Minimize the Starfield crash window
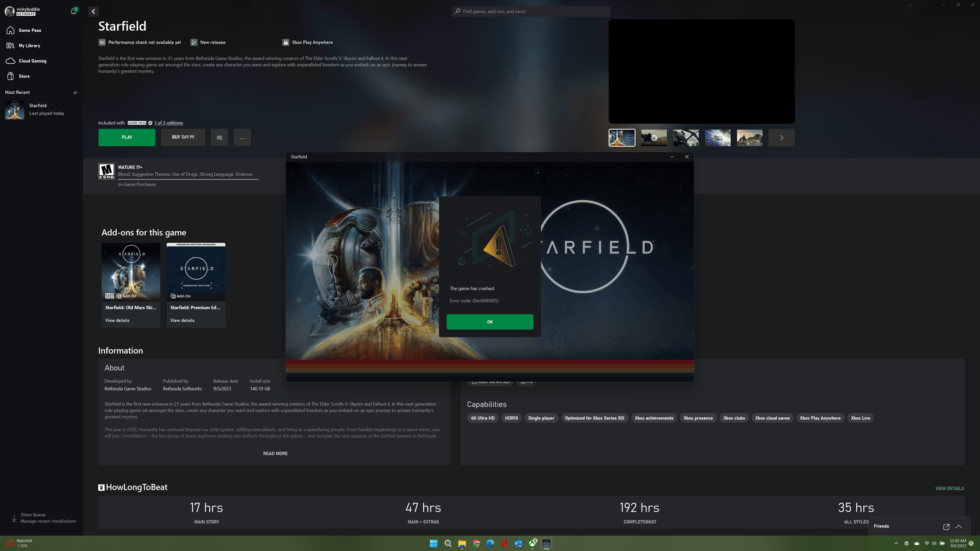This screenshot has width=980, height=551. coord(672,157)
